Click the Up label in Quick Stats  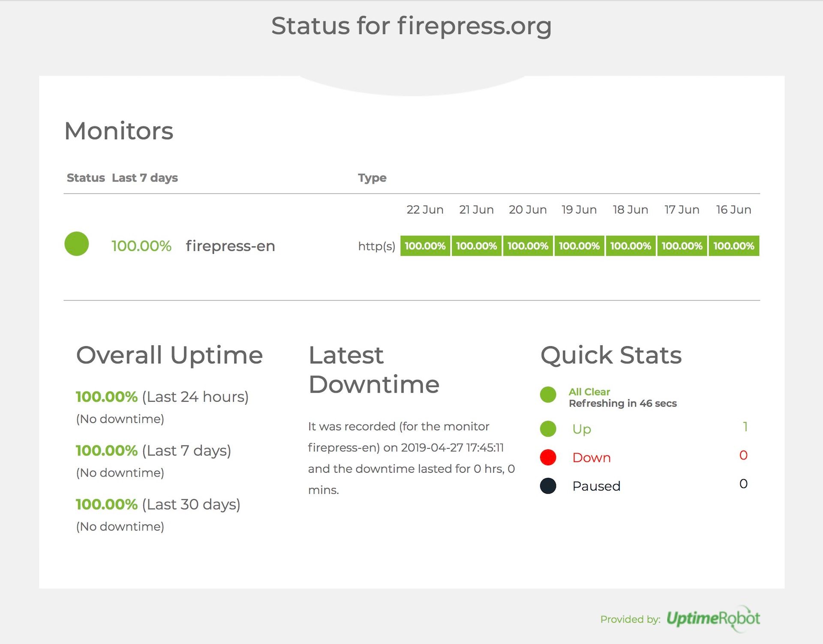click(x=582, y=429)
